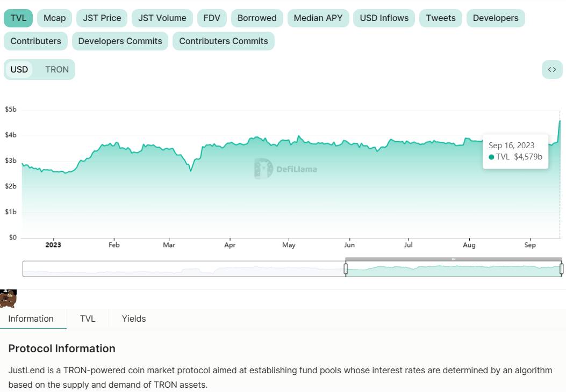The width and height of the screenshot is (566, 392).
Task: Toggle the TVL chart metric
Action: click(18, 18)
